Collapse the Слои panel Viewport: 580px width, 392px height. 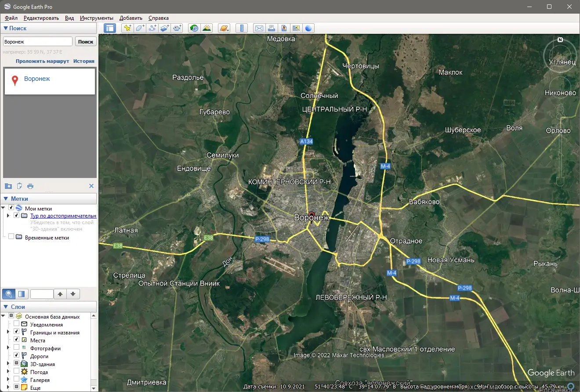coord(6,307)
